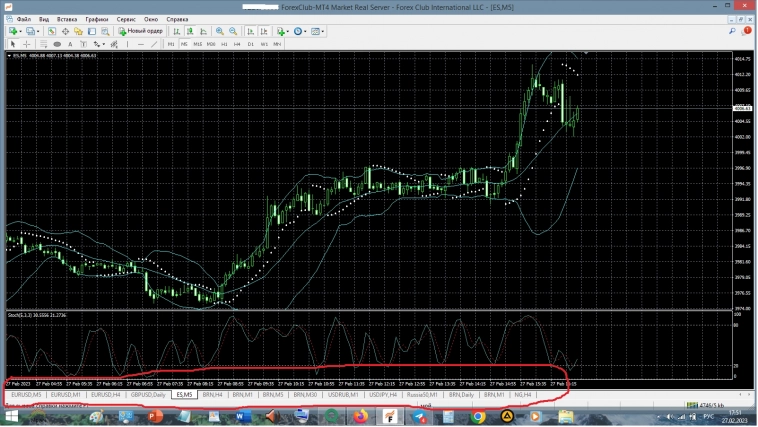Expand the indicators list dropdown with green plus
758x427 pixels.
click(284, 32)
